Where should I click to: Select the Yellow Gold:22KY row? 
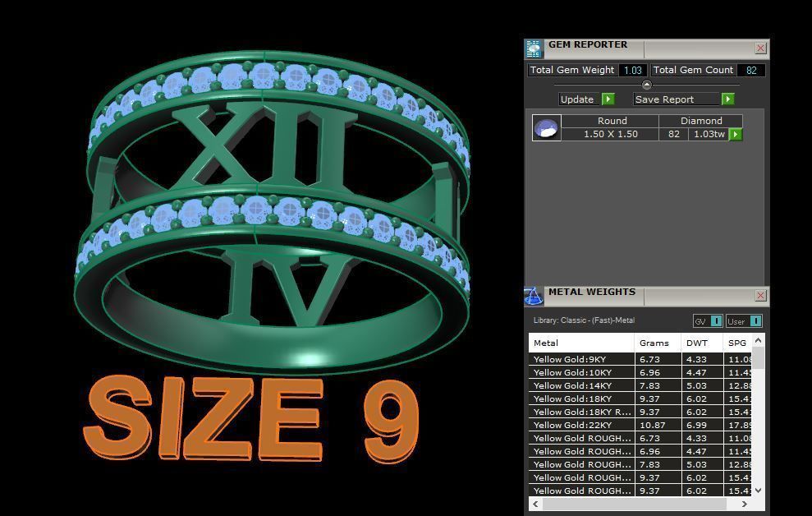click(x=640, y=425)
